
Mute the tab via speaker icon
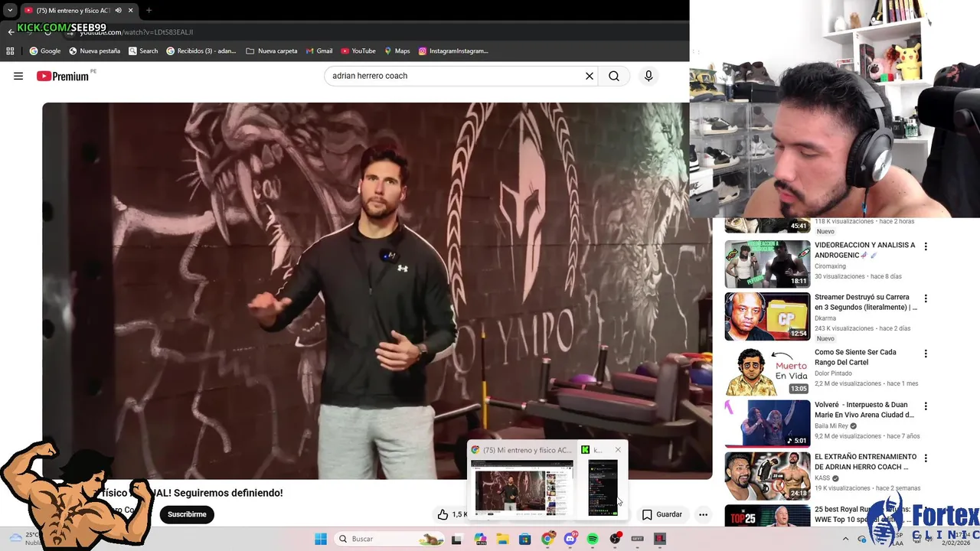119,10
